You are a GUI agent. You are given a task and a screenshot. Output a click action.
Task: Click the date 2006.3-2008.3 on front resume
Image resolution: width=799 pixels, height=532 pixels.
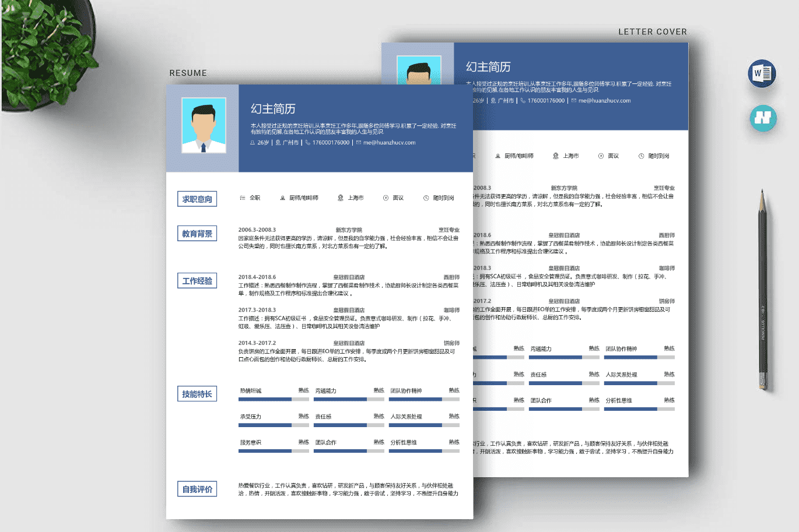[x=257, y=230]
